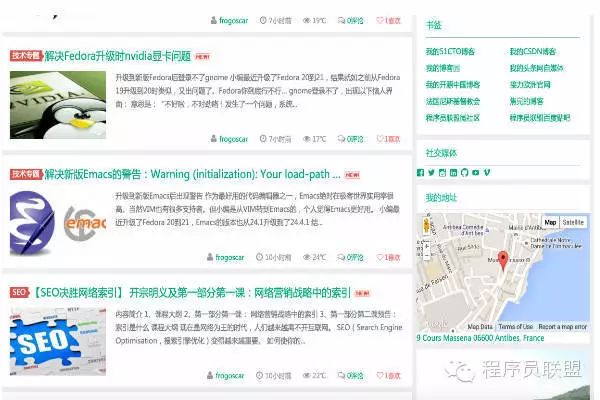Image resolution: width=600 pixels, height=400 pixels.
Task: Click the 24℃ view count on the Emacs post
Action: [x=315, y=258]
